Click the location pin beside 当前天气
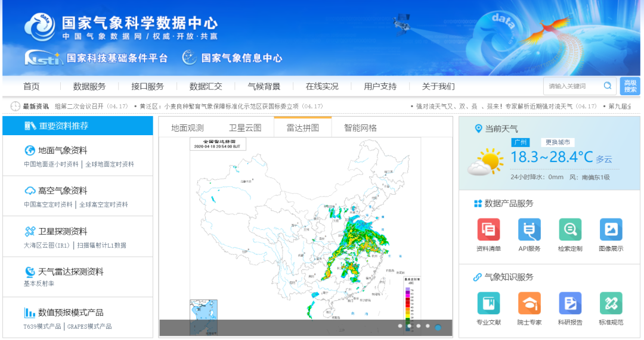 [478, 129]
